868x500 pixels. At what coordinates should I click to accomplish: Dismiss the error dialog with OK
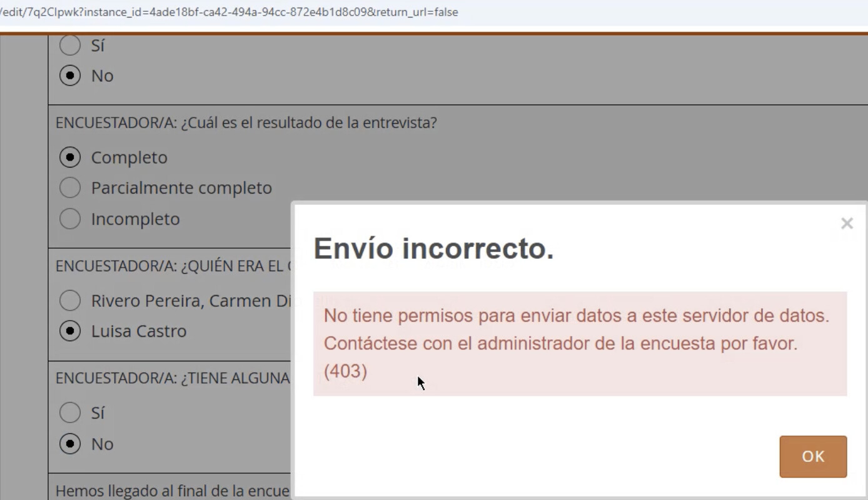click(812, 456)
